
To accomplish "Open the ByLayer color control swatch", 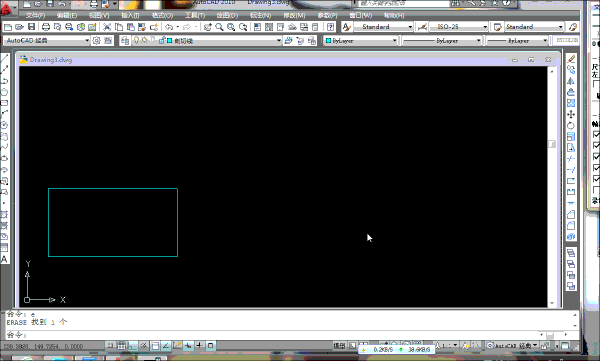I will [x=328, y=41].
